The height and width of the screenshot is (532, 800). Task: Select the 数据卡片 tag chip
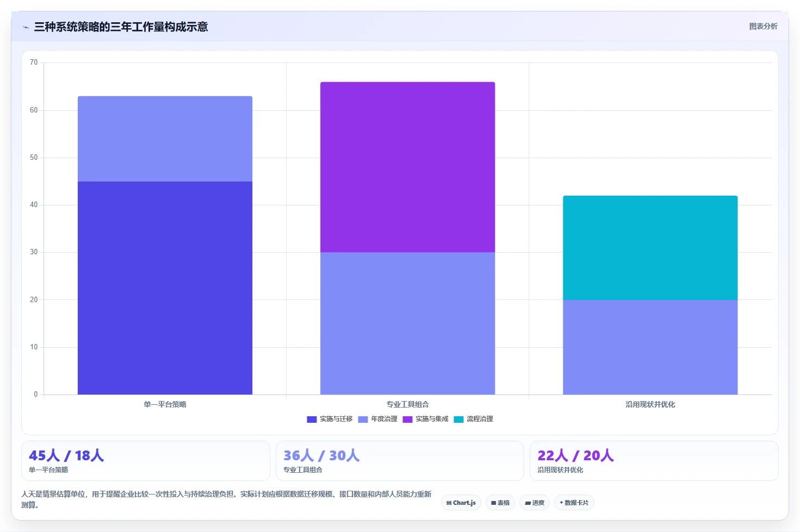(x=574, y=503)
